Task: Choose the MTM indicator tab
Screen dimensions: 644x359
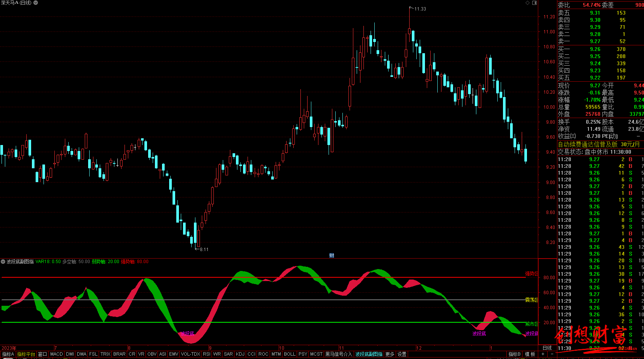Action: point(276,354)
